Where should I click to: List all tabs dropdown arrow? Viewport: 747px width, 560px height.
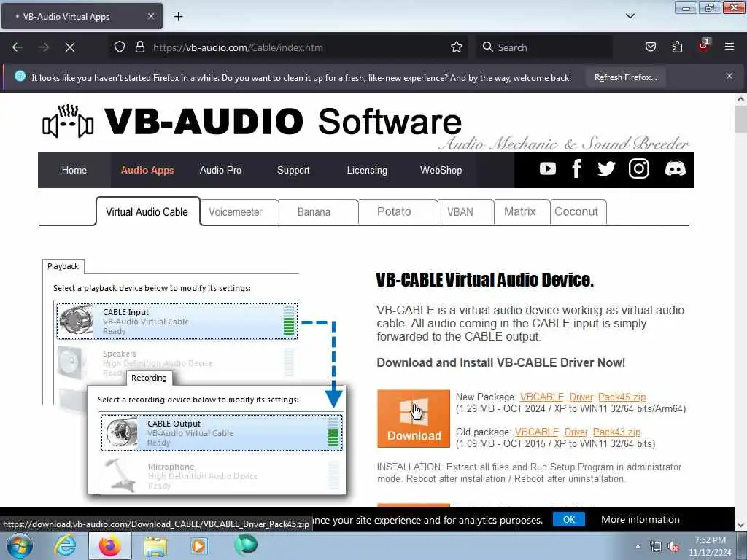coord(630,16)
